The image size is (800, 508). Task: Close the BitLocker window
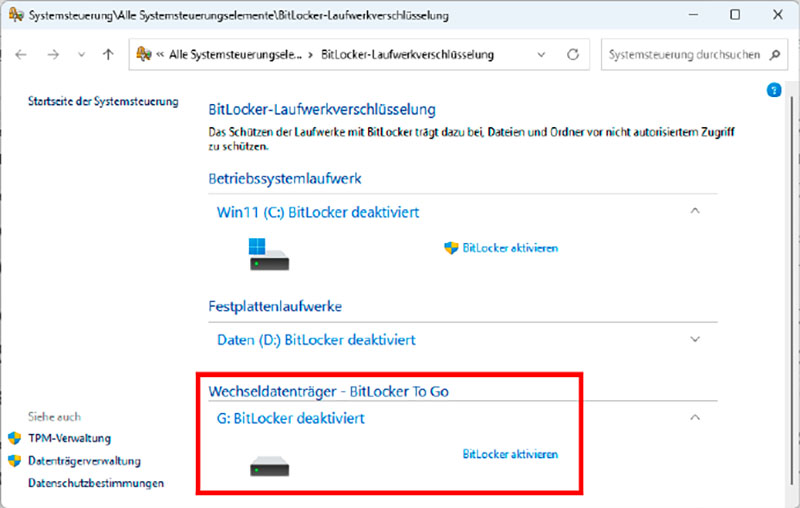click(x=778, y=15)
